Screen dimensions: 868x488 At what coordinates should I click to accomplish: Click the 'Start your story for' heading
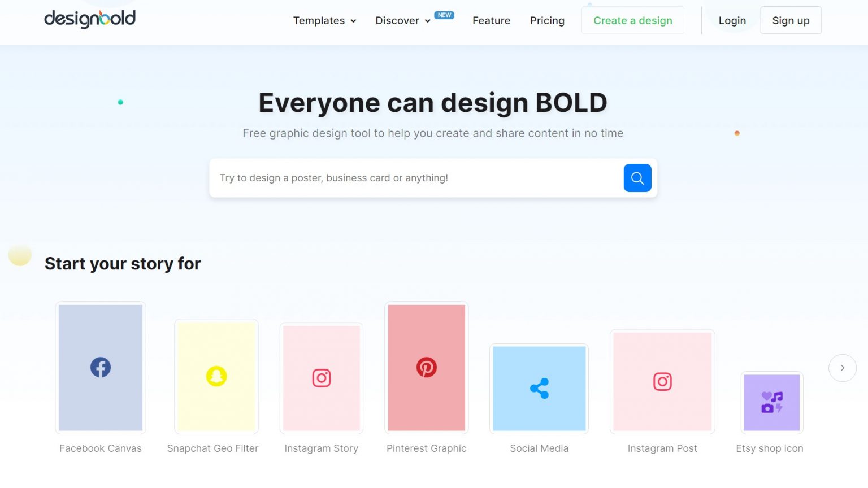(123, 264)
